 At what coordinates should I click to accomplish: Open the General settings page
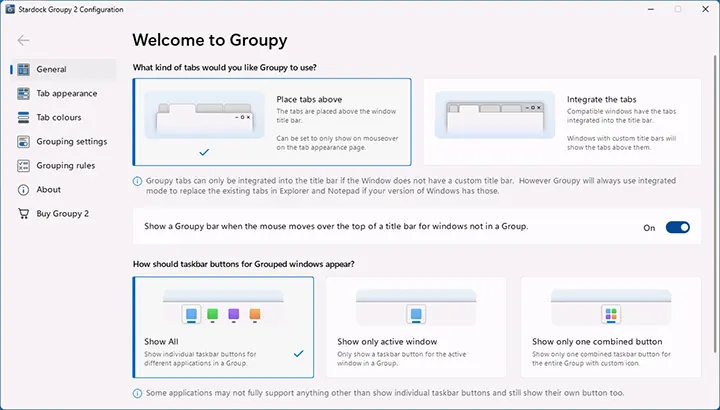click(x=63, y=69)
